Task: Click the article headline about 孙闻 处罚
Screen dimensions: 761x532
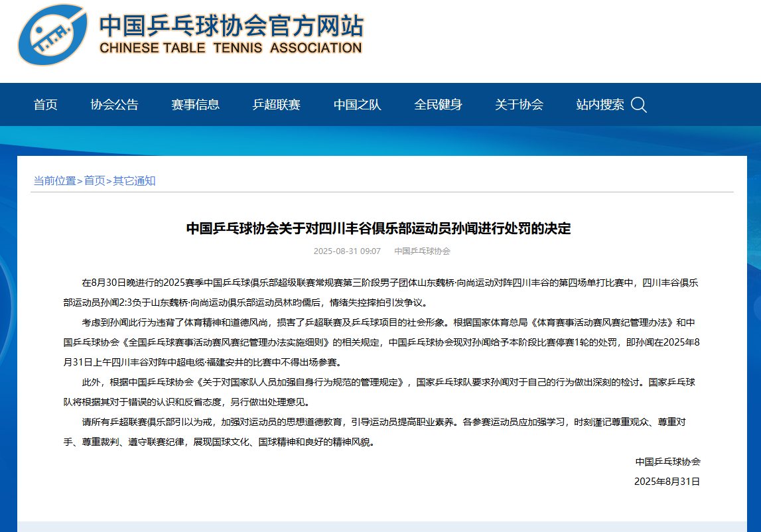Action: point(379,228)
